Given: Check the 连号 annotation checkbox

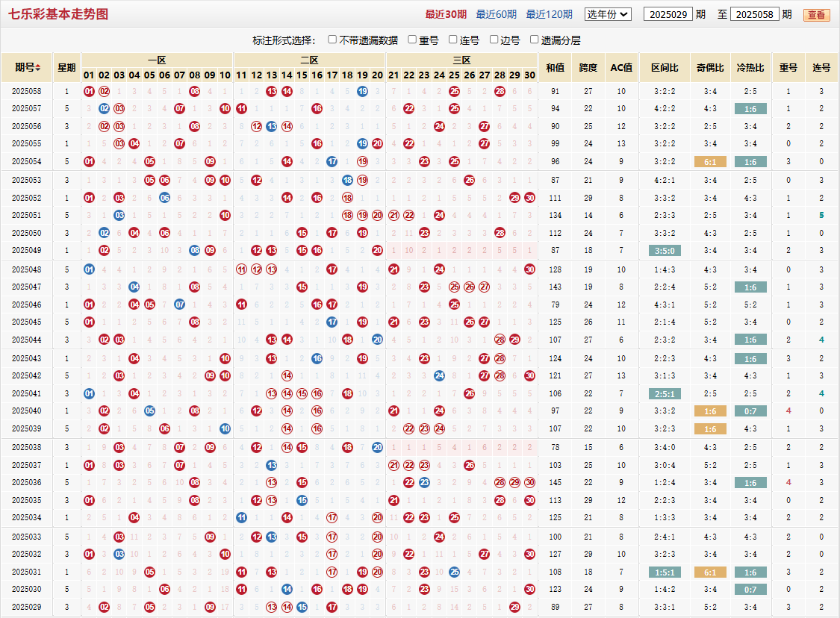Looking at the screenshot, I should (452, 40).
